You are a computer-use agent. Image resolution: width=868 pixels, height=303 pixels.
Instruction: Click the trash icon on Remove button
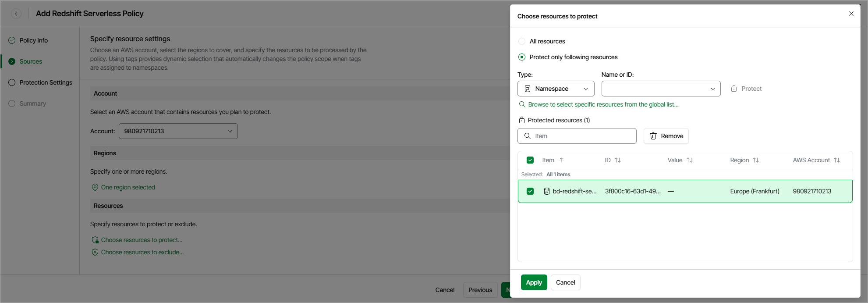pos(653,136)
